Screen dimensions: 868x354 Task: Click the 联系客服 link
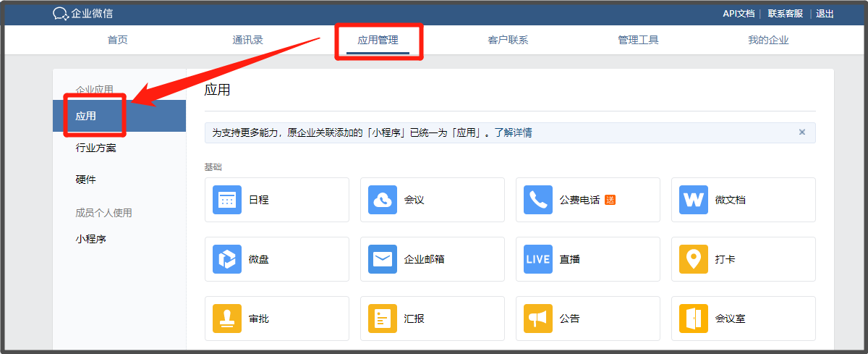pyautogui.click(x=786, y=13)
